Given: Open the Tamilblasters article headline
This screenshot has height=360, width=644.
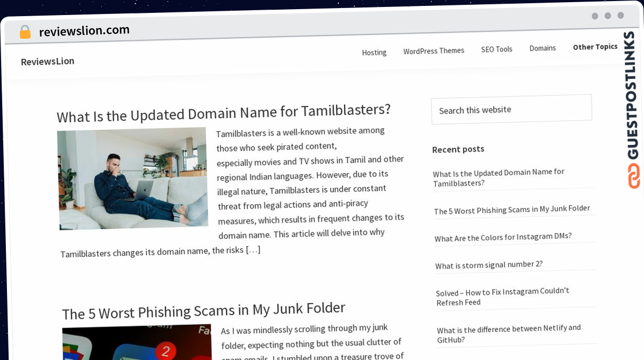Looking at the screenshot, I should point(224,113).
